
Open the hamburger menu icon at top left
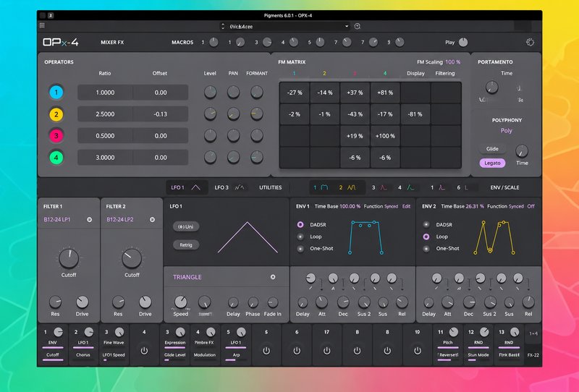pos(42,25)
